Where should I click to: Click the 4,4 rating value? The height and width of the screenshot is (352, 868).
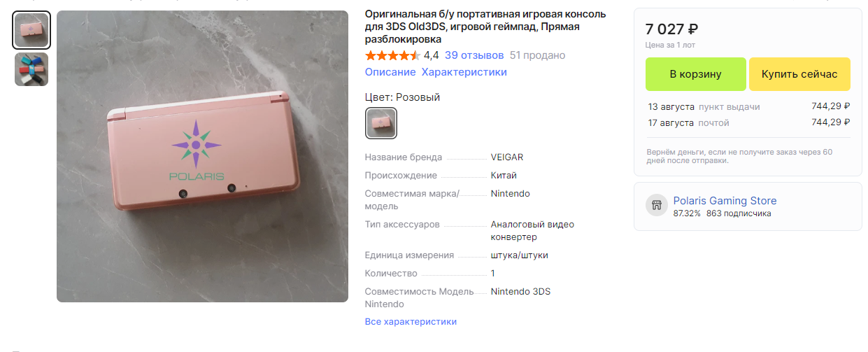(432, 55)
